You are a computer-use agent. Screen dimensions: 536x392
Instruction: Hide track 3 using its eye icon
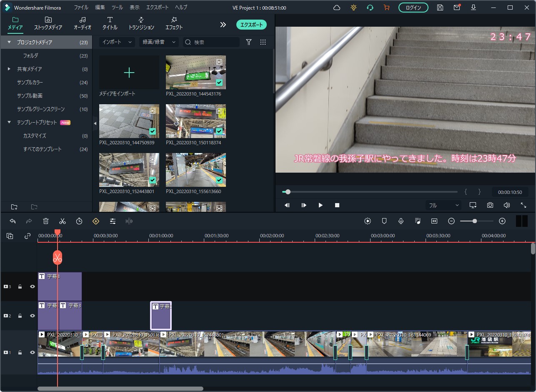(33, 286)
